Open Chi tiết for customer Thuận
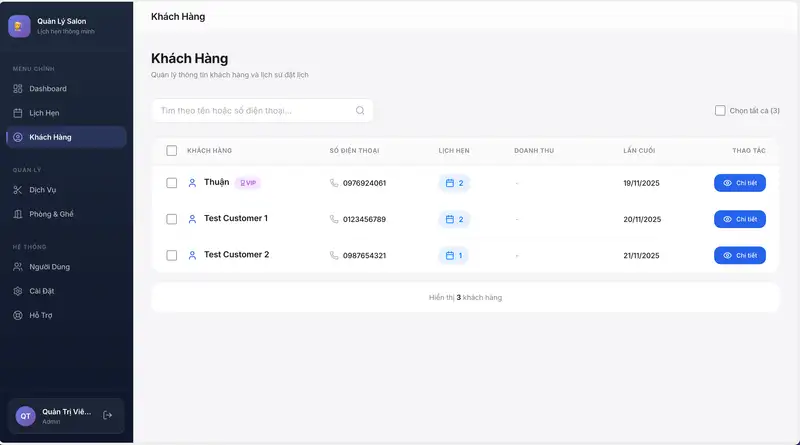 [739, 183]
